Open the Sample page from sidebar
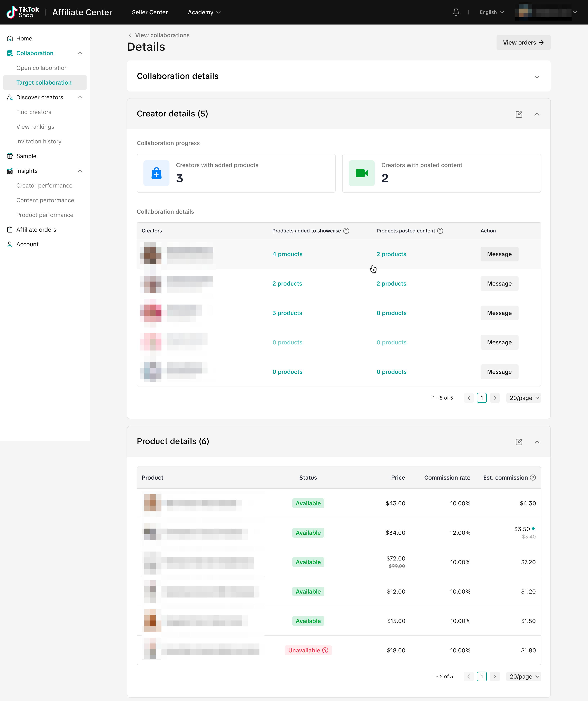This screenshot has width=588, height=701. (26, 156)
